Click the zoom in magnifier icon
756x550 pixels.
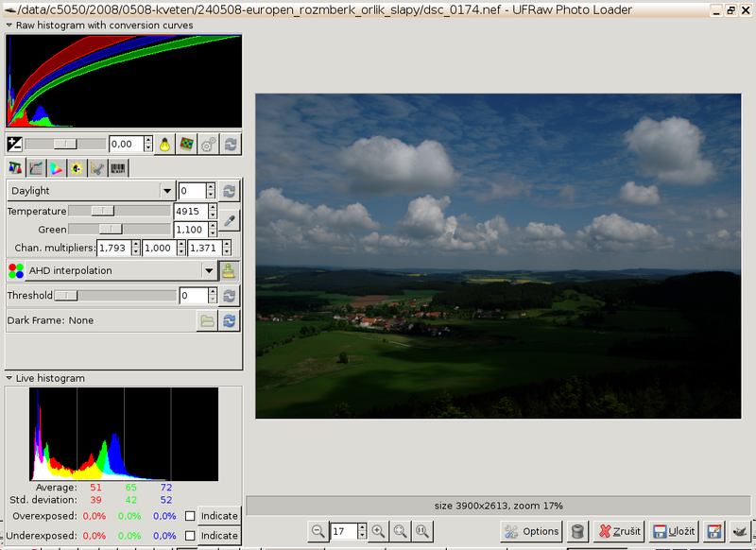pyautogui.click(x=378, y=530)
